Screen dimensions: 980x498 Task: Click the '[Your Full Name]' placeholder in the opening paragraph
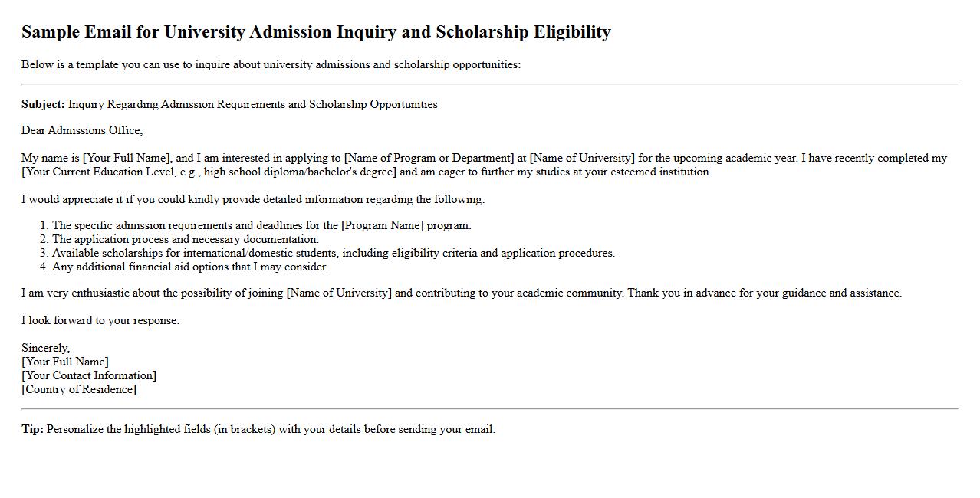127,159
